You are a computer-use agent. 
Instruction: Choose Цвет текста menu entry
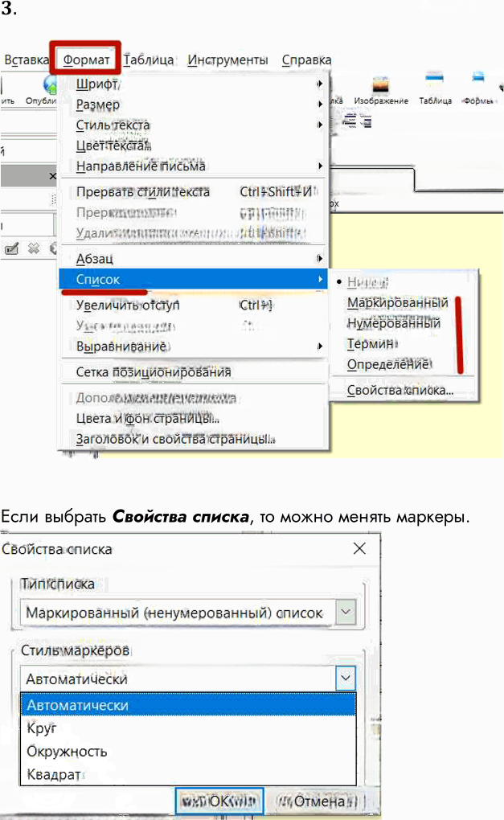194,146
